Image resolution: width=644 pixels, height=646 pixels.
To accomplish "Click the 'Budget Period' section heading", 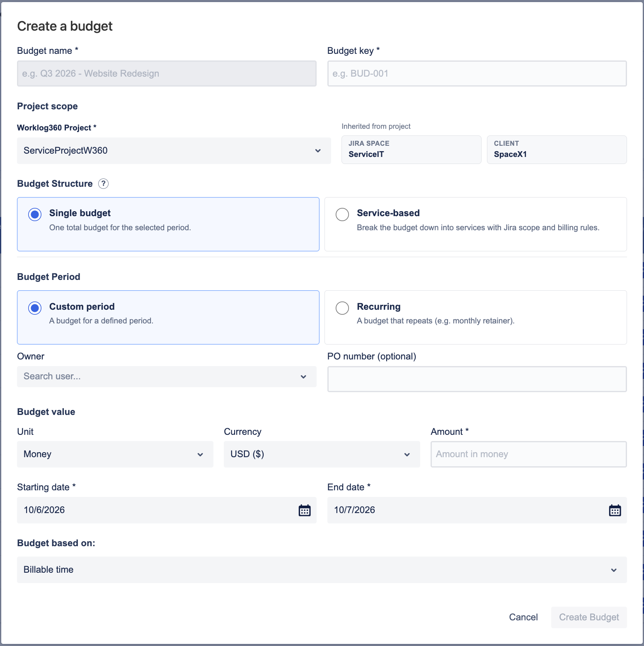I will 49,277.
